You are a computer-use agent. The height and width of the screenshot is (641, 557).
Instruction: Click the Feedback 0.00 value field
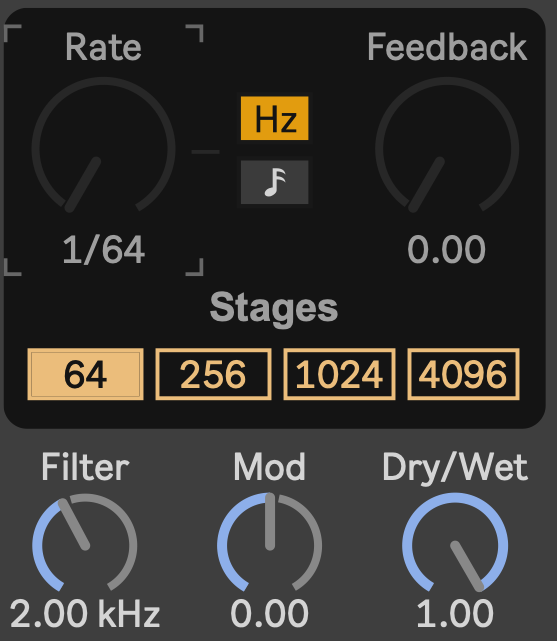click(x=446, y=249)
